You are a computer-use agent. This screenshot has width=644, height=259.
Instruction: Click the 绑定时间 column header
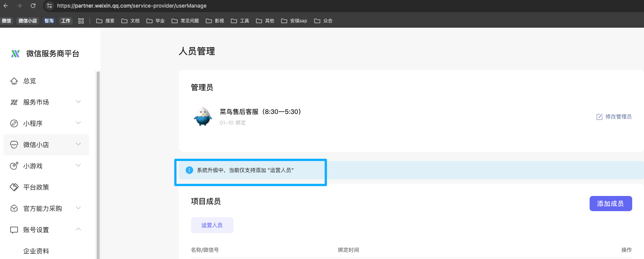[348, 250]
